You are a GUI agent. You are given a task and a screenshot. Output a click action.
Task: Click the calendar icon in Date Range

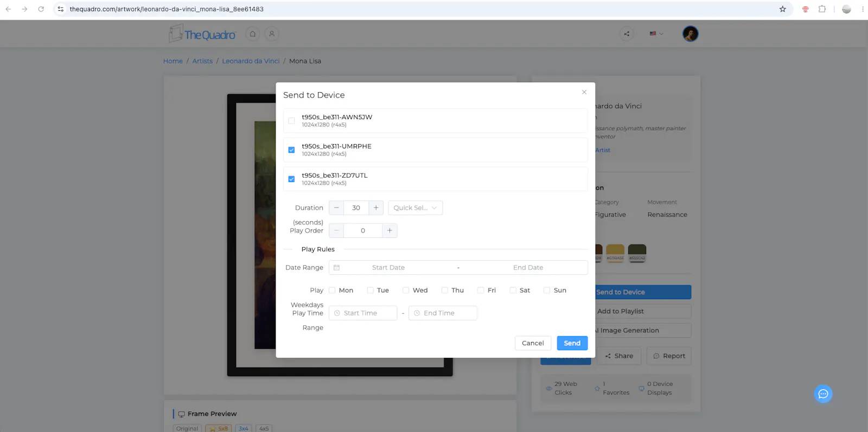336,268
